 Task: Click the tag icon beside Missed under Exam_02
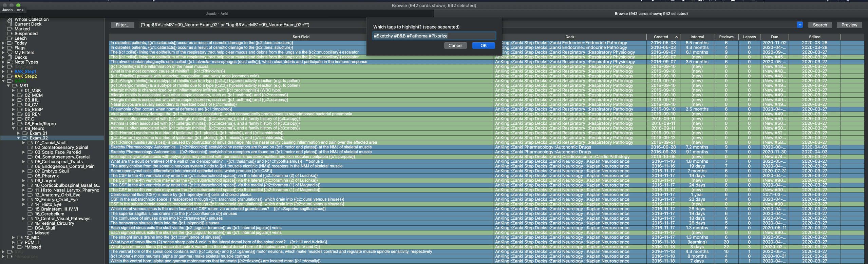30,233
